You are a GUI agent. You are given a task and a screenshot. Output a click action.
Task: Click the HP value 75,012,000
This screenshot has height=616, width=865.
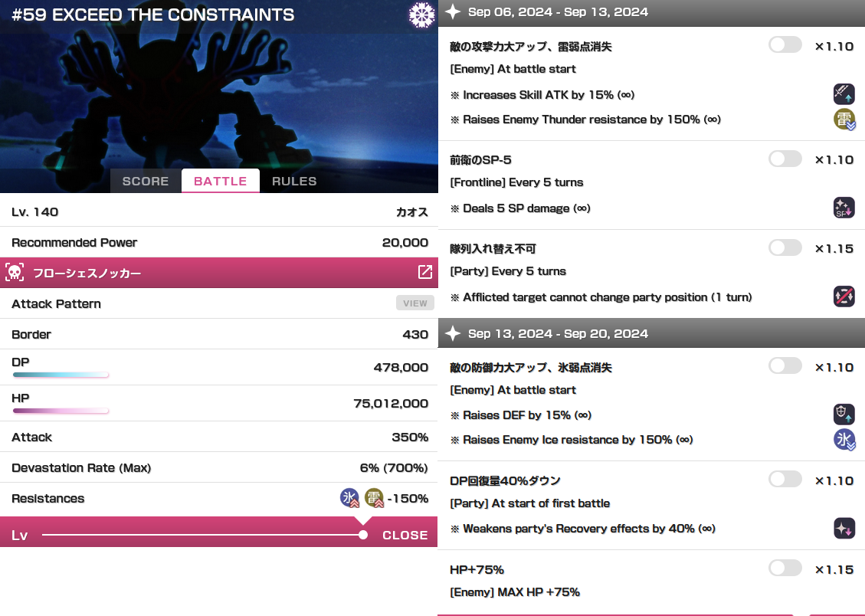[x=391, y=403]
